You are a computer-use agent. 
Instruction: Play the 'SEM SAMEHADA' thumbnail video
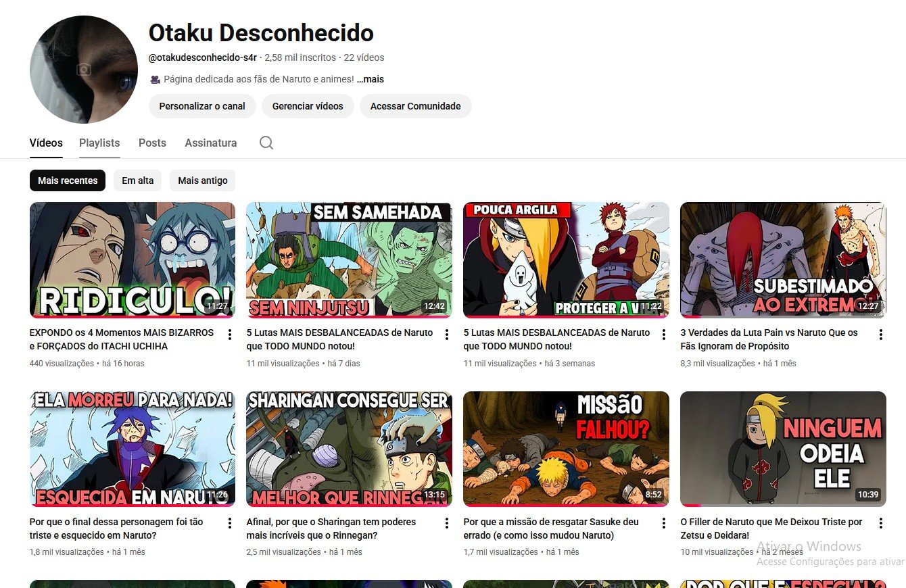point(349,260)
